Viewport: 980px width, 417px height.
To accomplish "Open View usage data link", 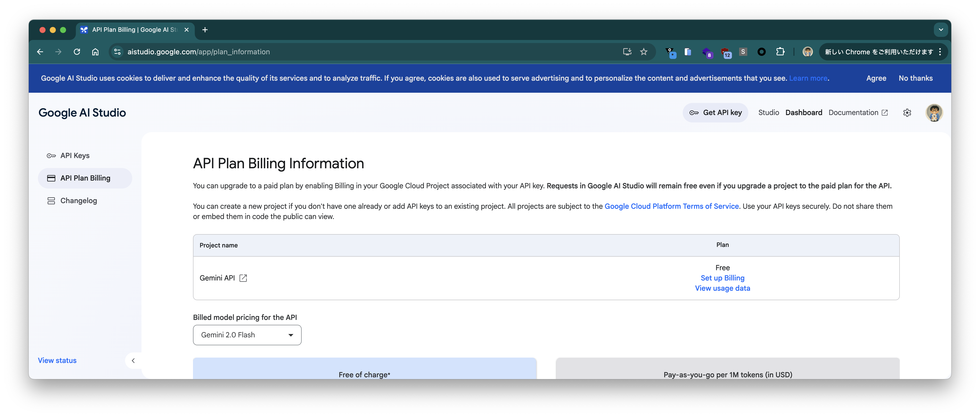I will coord(722,288).
